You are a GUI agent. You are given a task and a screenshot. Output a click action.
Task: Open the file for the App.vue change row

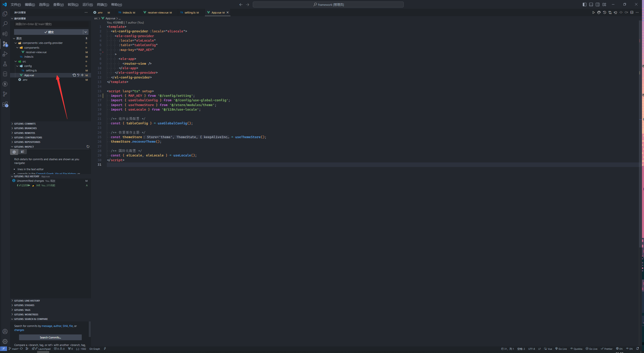(74, 75)
